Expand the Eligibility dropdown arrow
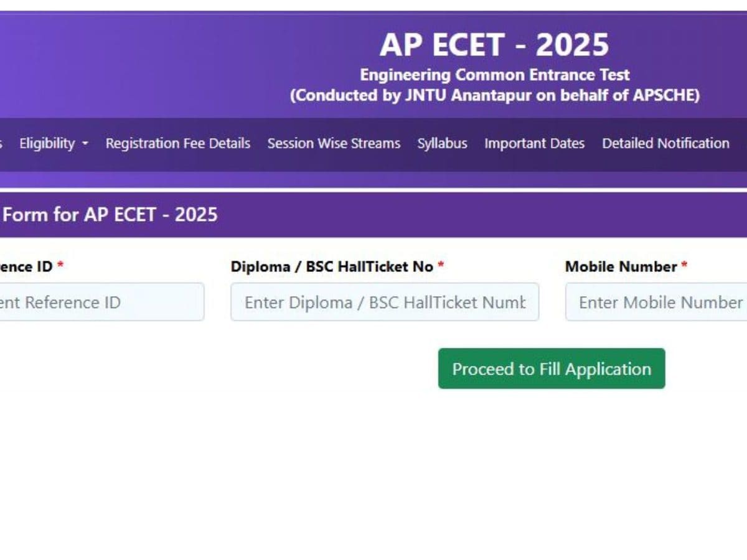This screenshot has width=747, height=560. click(85, 144)
